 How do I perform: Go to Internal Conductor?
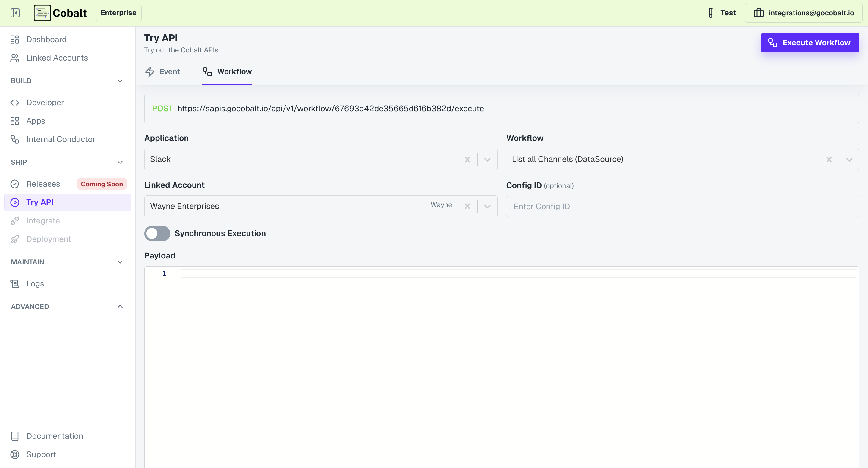60,139
